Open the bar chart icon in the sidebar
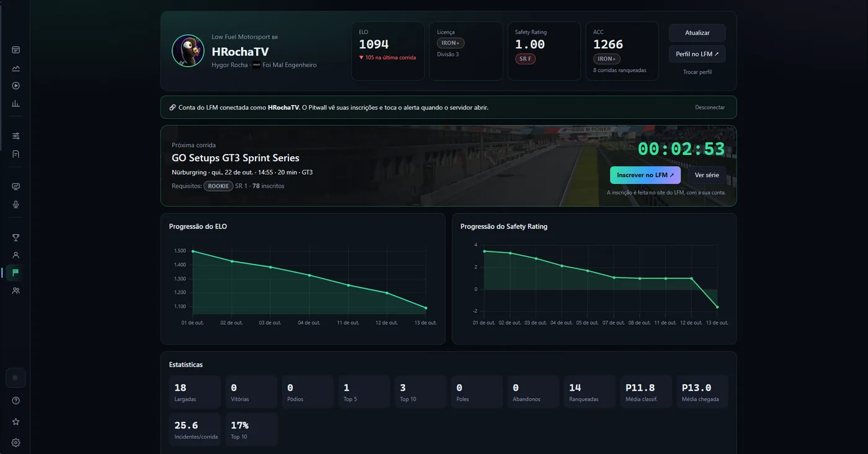 pyautogui.click(x=16, y=103)
